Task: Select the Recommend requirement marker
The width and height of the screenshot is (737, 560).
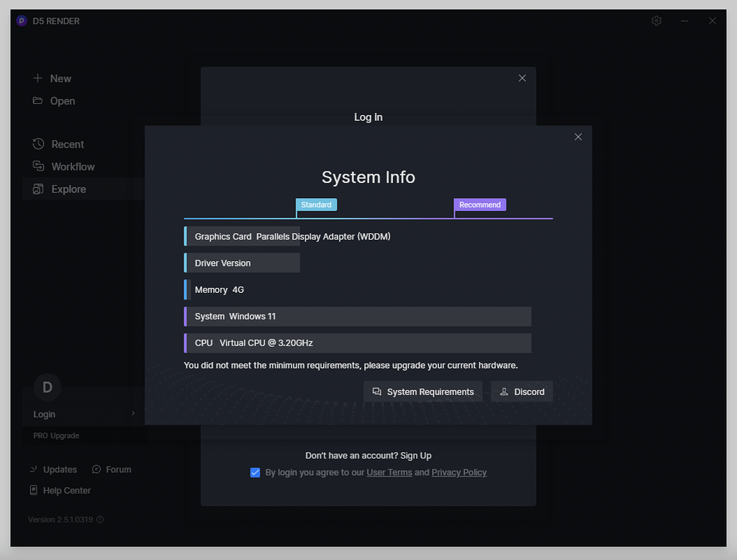Action: (479, 205)
